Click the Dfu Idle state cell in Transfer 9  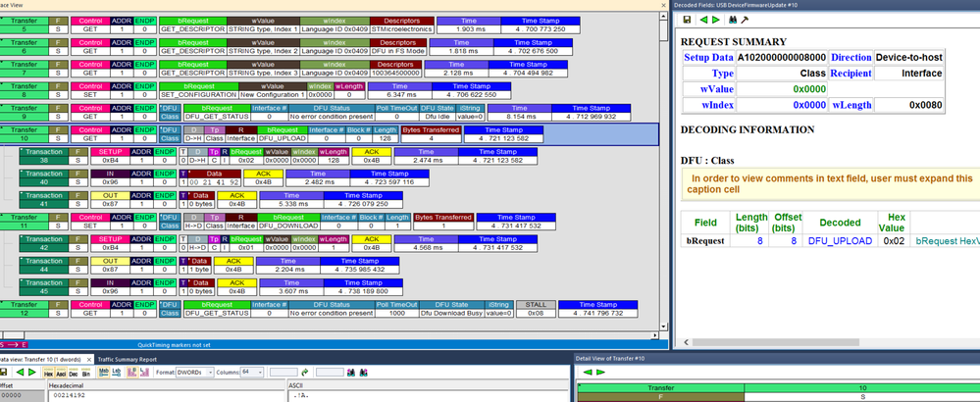[x=437, y=117]
